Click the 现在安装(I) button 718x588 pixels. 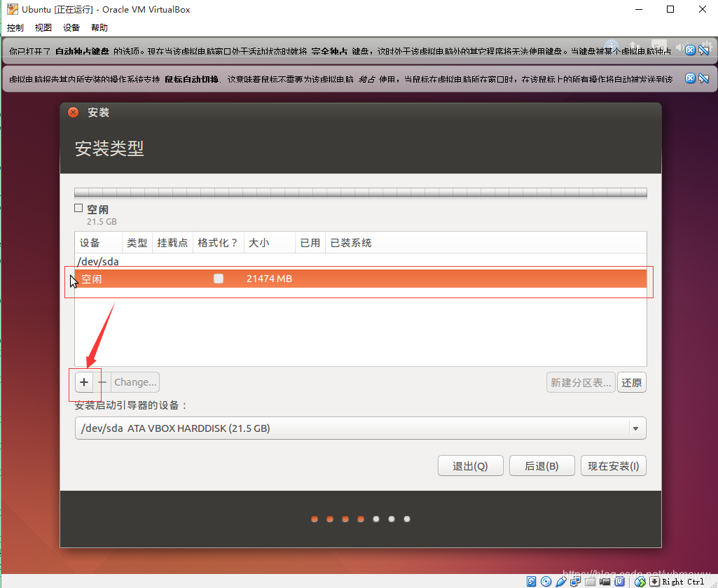click(613, 465)
